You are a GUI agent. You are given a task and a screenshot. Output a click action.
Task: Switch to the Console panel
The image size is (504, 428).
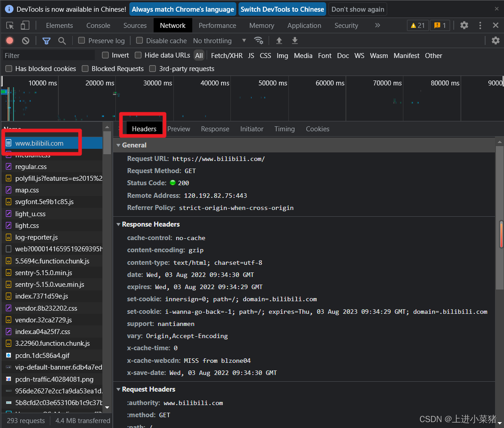pyautogui.click(x=98, y=26)
